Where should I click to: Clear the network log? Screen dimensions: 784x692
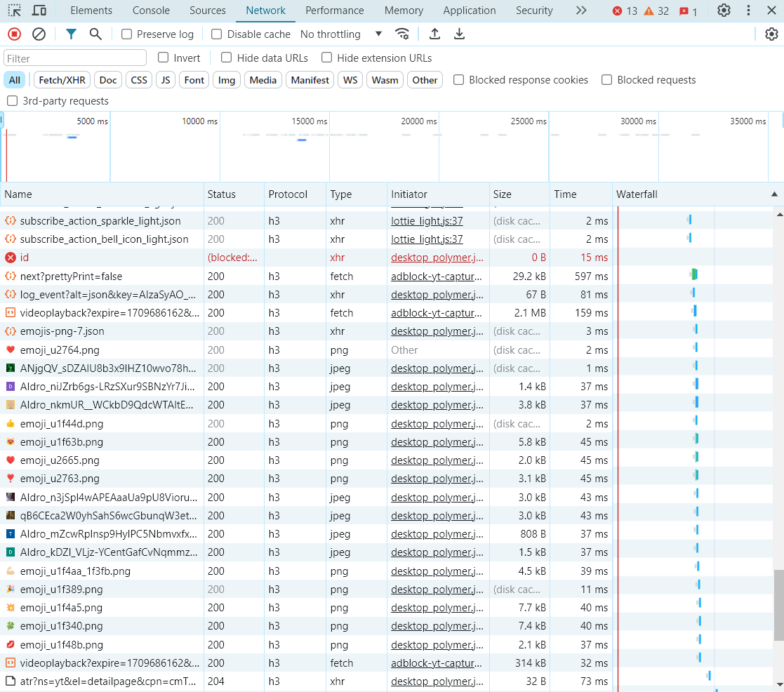39,34
